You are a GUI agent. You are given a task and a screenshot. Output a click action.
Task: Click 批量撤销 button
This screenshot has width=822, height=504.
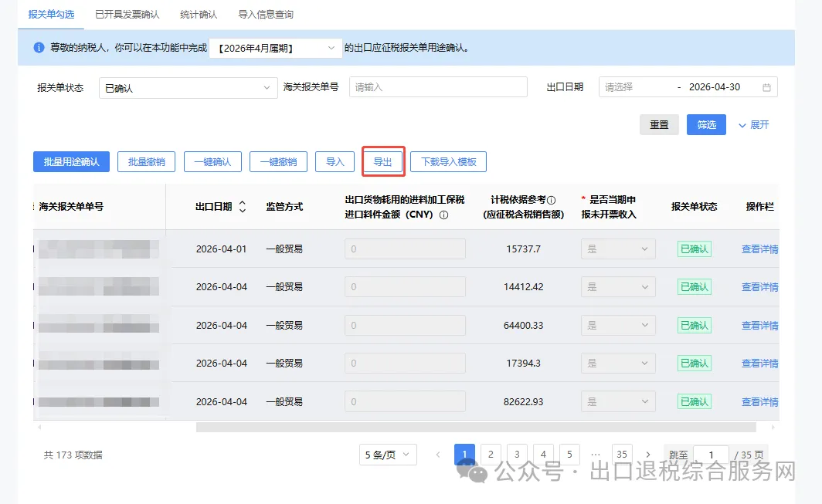[146, 162]
